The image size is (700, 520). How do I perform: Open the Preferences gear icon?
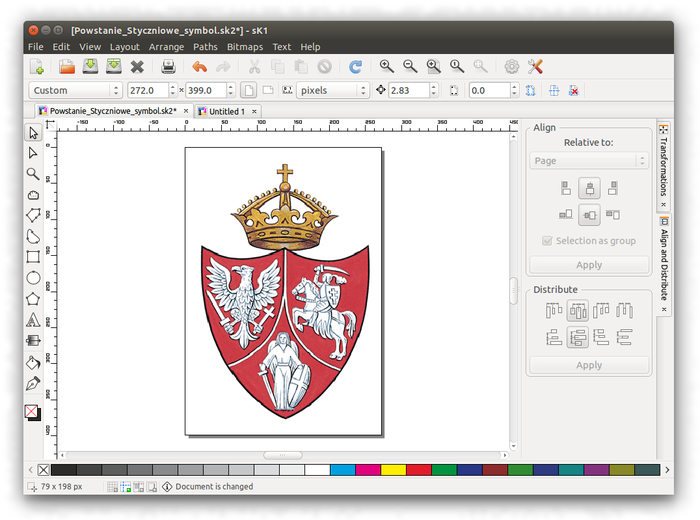tap(511, 67)
